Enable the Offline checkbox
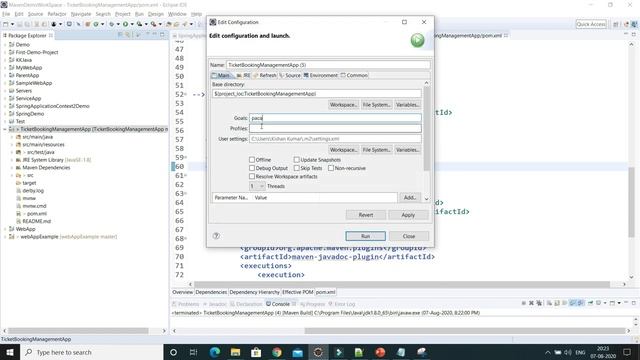Viewport: 640px width, 360px height. [252, 160]
